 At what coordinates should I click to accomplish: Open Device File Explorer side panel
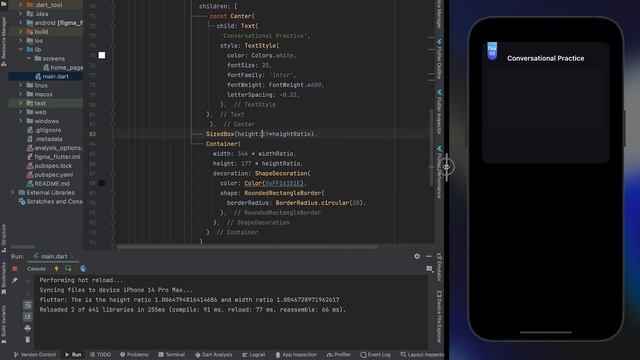coord(439,317)
